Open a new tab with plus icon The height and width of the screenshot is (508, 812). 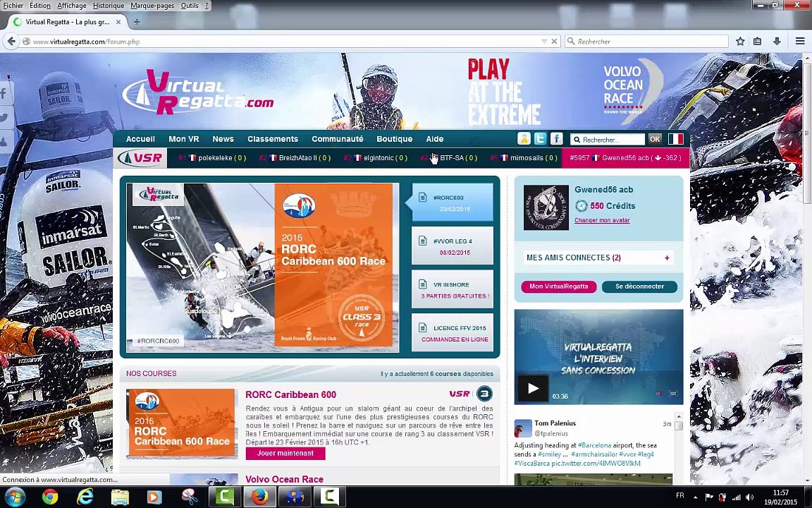137,22
